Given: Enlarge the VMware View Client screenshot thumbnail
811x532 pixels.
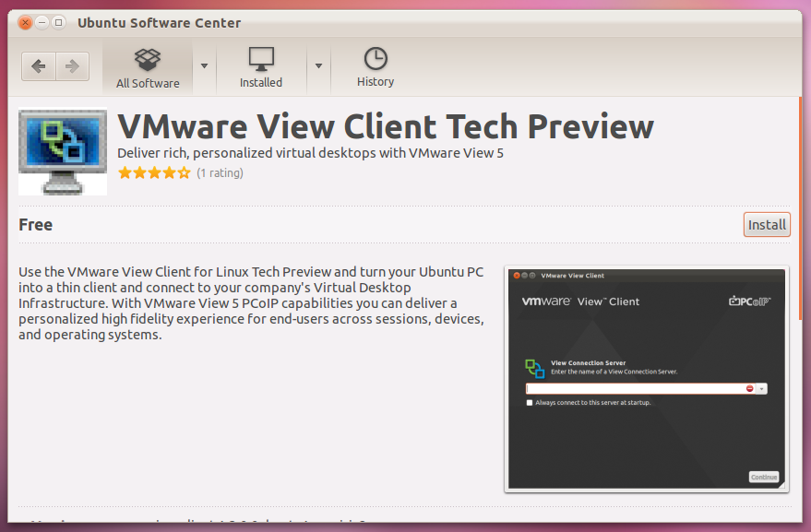Looking at the screenshot, I should (647, 379).
